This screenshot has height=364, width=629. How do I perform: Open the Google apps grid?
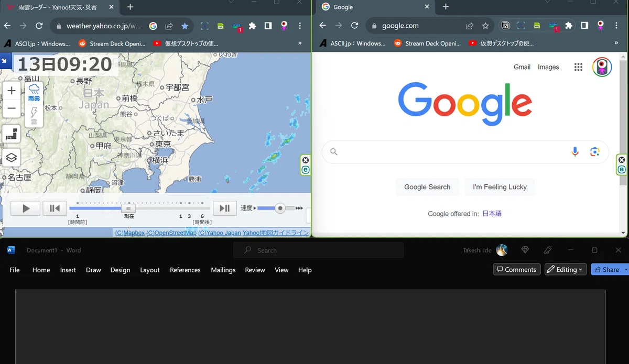578,67
